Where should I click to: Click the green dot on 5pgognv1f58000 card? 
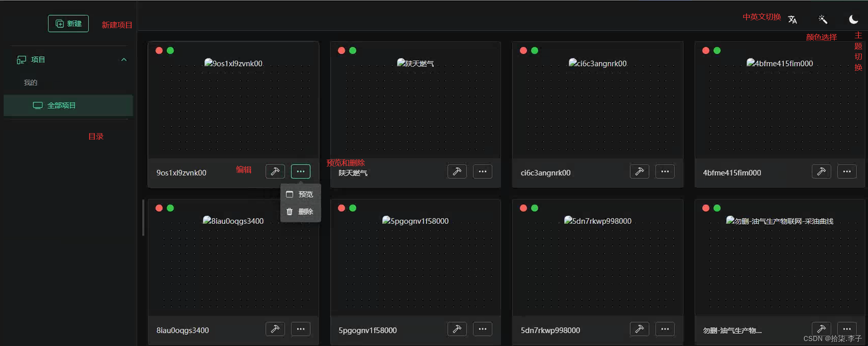353,208
